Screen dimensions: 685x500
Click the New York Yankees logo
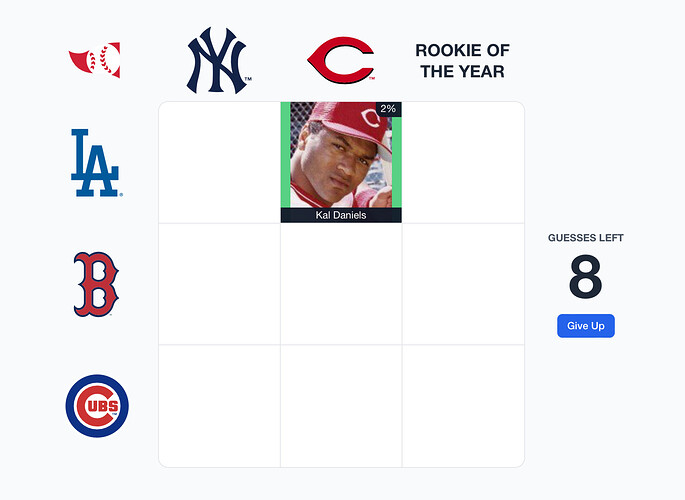pos(218,60)
